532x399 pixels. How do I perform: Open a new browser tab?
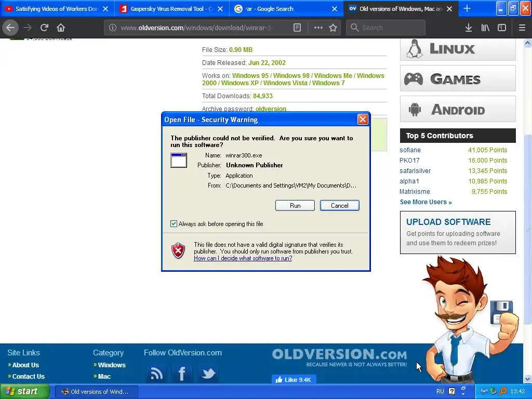(x=467, y=8)
